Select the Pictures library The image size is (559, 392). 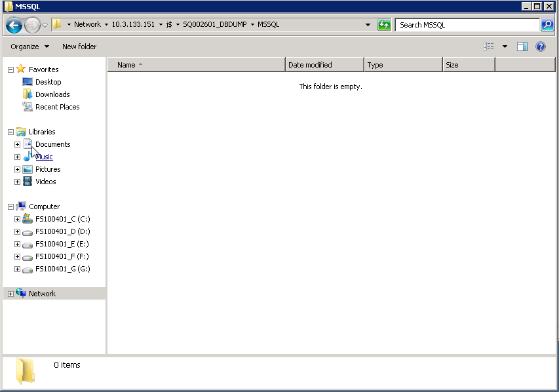click(48, 169)
